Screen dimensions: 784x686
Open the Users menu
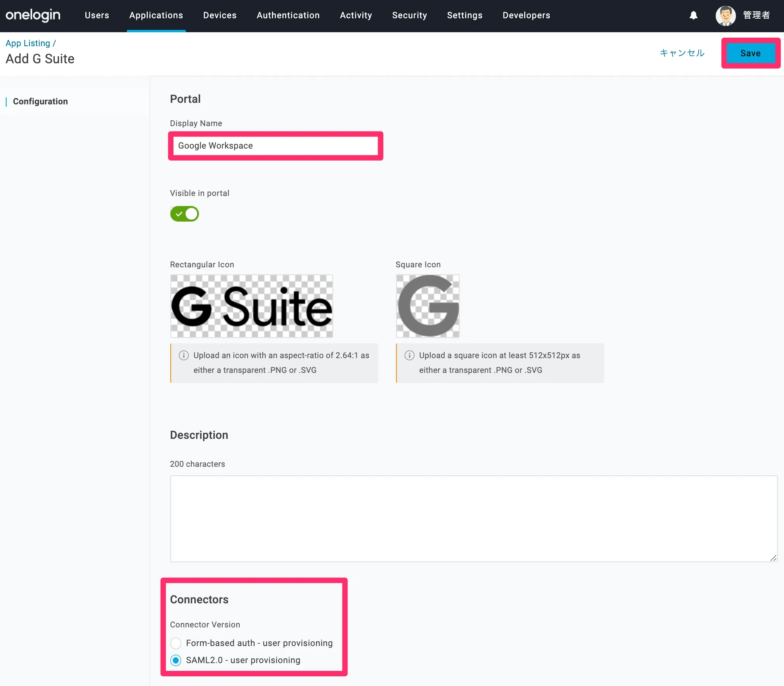97,16
